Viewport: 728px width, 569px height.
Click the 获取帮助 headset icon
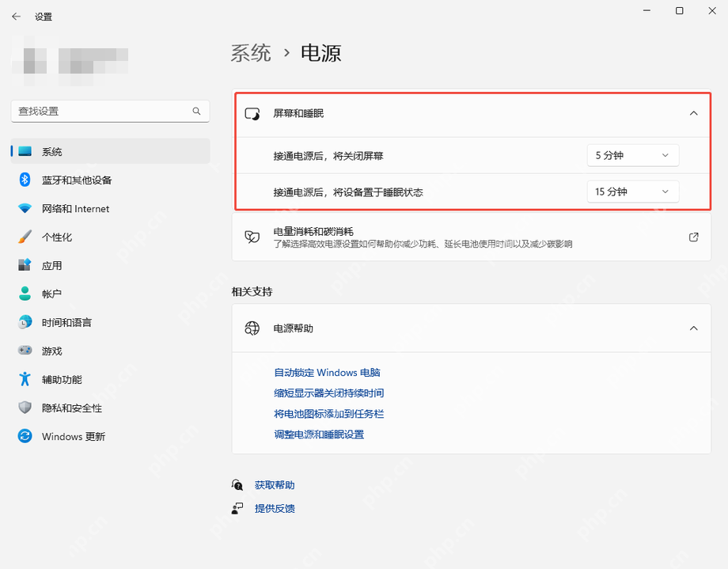point(237,485)
